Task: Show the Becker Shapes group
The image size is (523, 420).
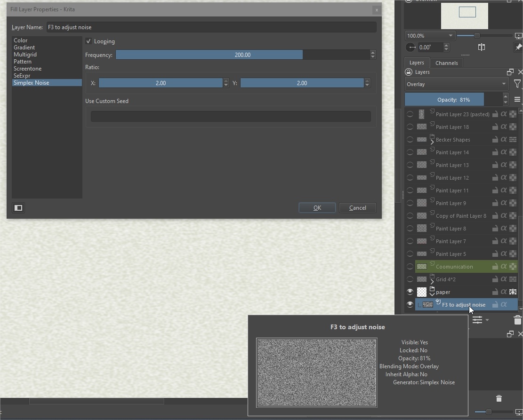Action: (x=410, y=140)
